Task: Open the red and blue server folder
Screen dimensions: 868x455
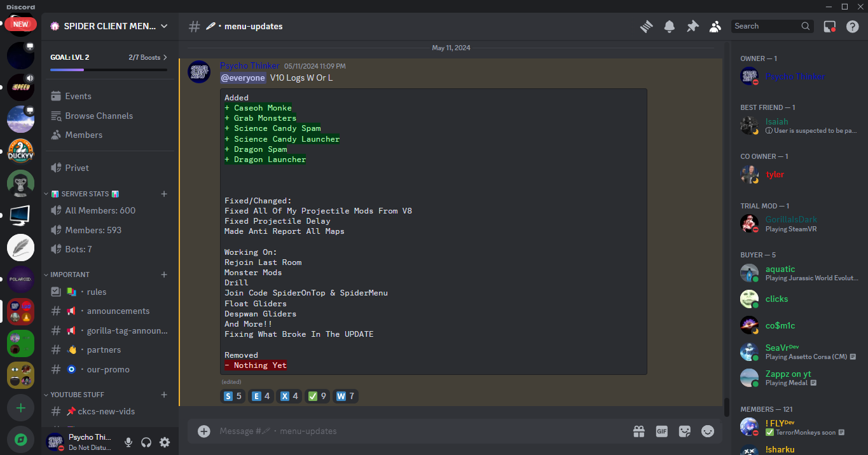Action: pos(20,311)
